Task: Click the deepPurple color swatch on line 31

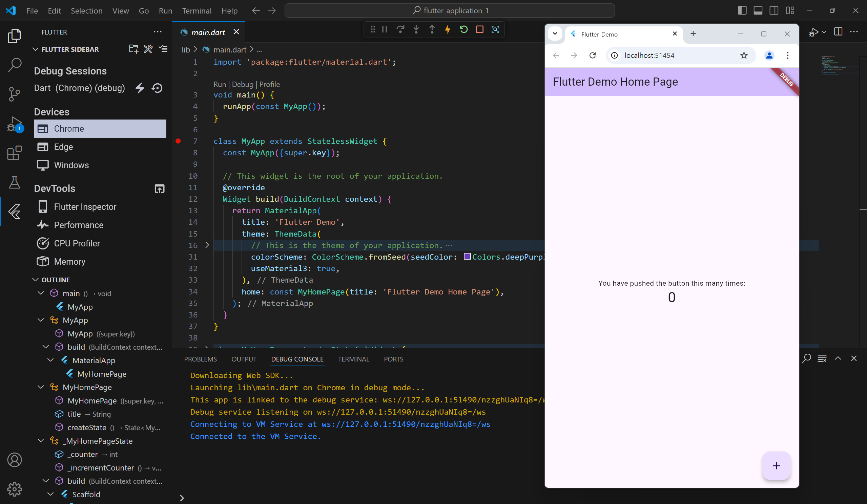Action: coord(467,257)
